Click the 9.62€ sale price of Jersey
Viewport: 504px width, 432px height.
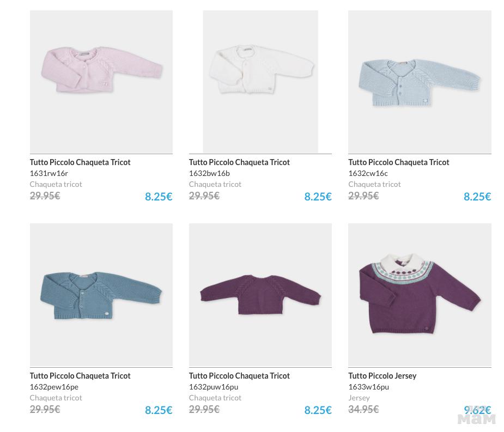click(x=477, y=410)
